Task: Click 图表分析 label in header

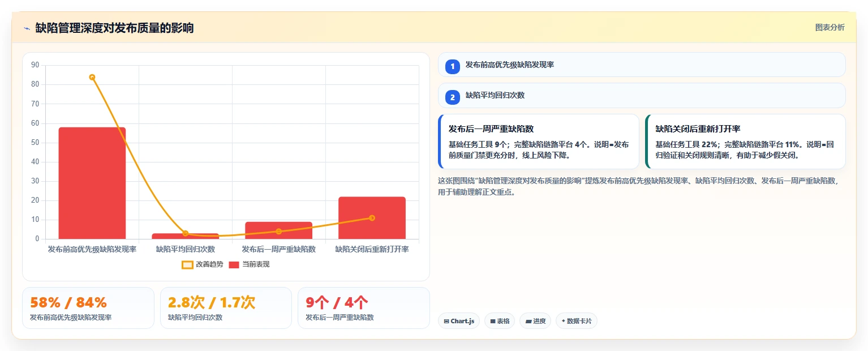Action: coord(830,27)
